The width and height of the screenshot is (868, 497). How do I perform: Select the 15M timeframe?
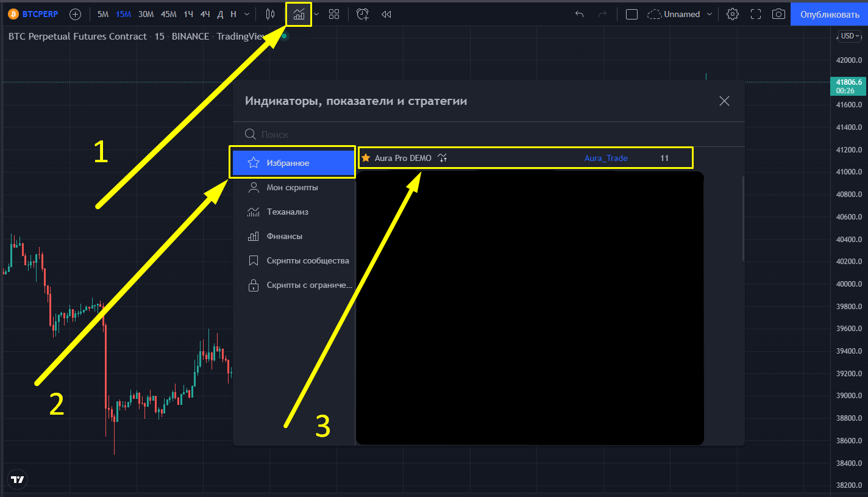[123, 14]
